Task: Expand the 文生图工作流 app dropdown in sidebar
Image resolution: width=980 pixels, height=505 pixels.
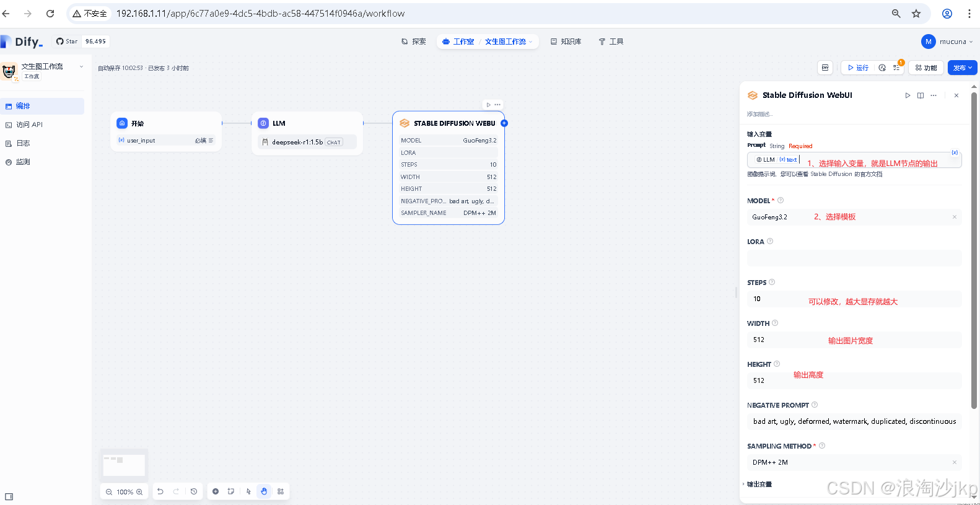Action: tap(81, 66)
